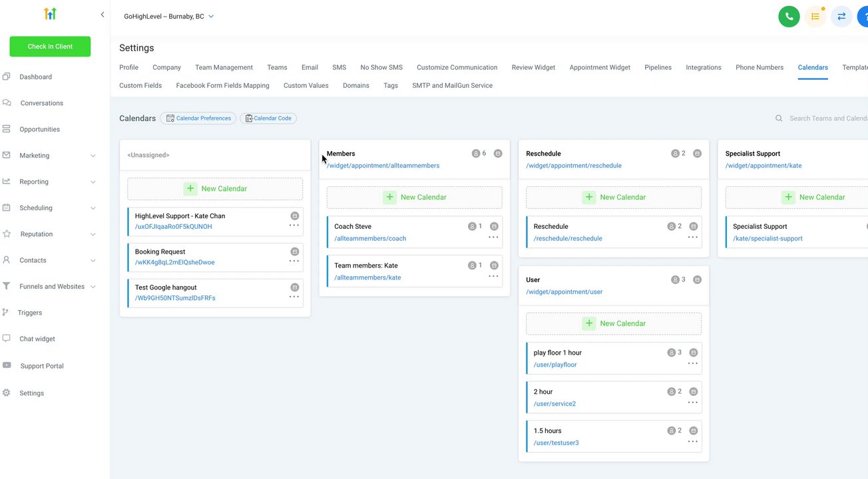
Task: Click the Members team user count icon
Action: [476, 154]
